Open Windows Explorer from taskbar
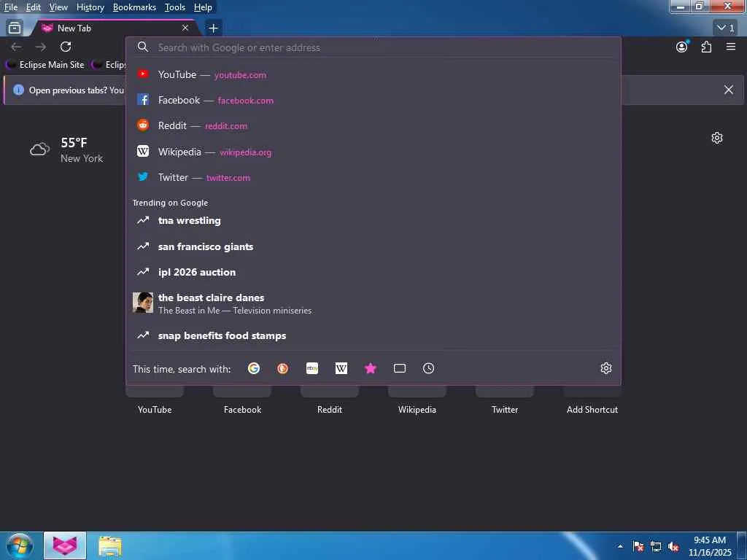The height and width of the screenshot is (560, 747). tap(110, 546)
